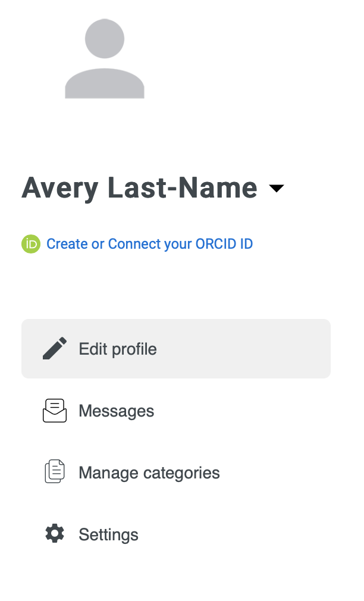Open the Settings menu item
Viewport: 364px width, 601px height.
(x=108, y=534)
